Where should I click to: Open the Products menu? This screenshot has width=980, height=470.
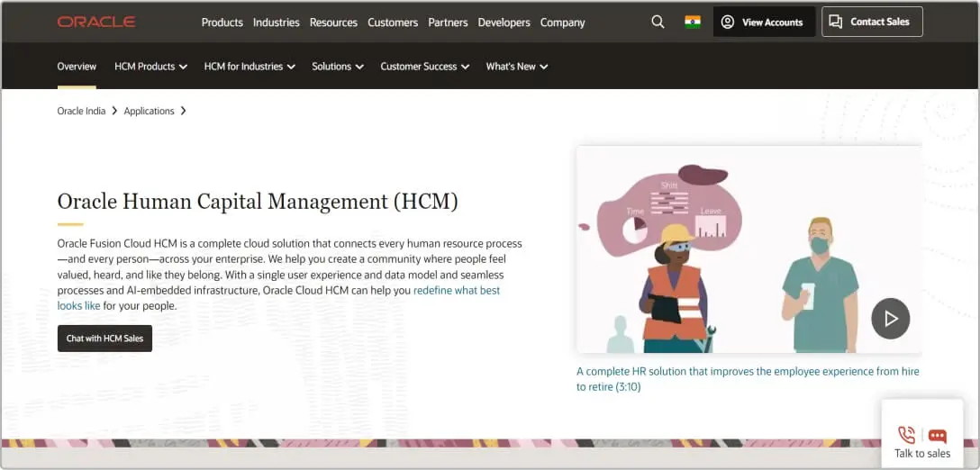[222, 23]
